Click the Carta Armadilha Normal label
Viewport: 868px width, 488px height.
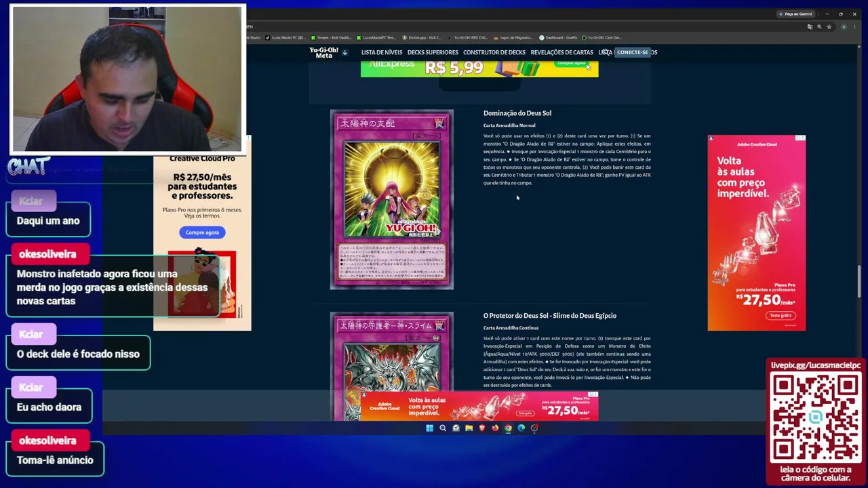pos(509,125)
